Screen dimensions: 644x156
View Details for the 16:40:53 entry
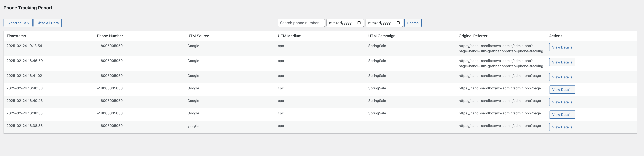(562, 90)
